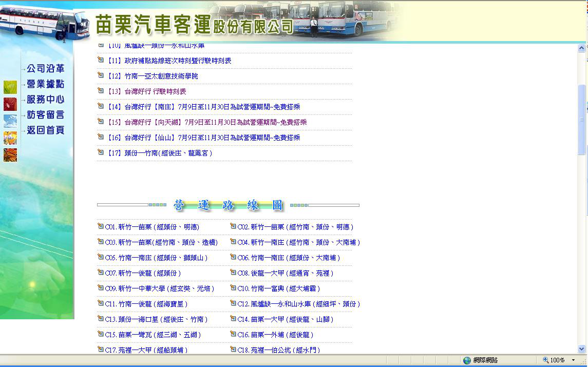Click the scrollbar up arrow
The width and height of the screenshot is (588, 367).
point(582,48)
